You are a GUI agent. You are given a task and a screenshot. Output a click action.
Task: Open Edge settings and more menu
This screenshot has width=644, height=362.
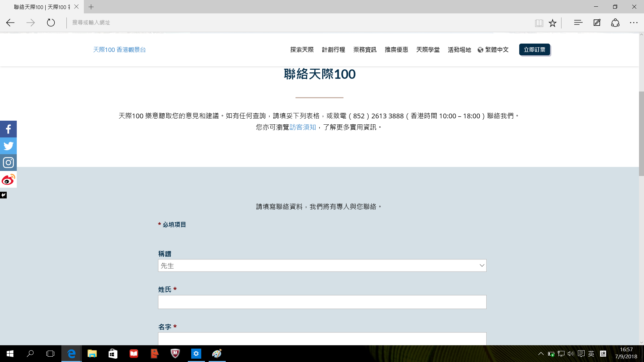coord(634,23)
